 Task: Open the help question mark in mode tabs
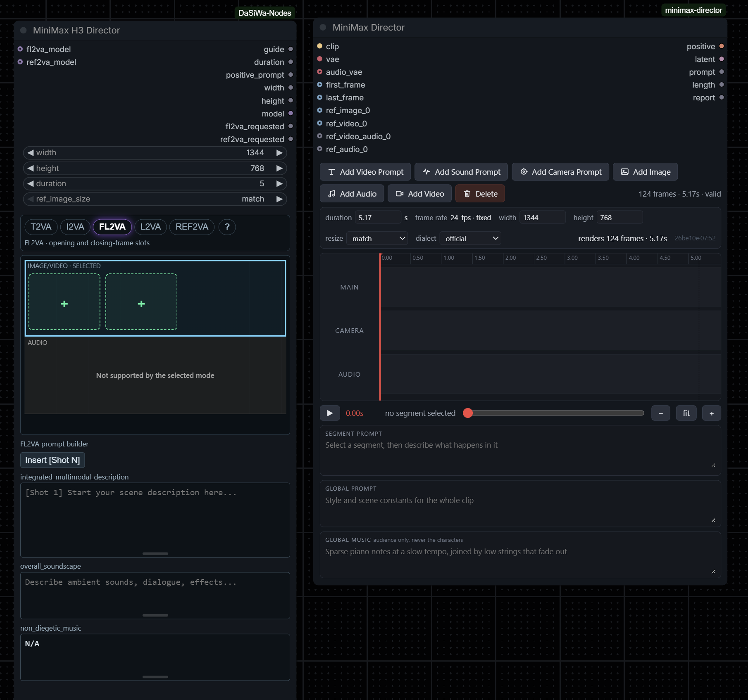(x=227, y=227)
